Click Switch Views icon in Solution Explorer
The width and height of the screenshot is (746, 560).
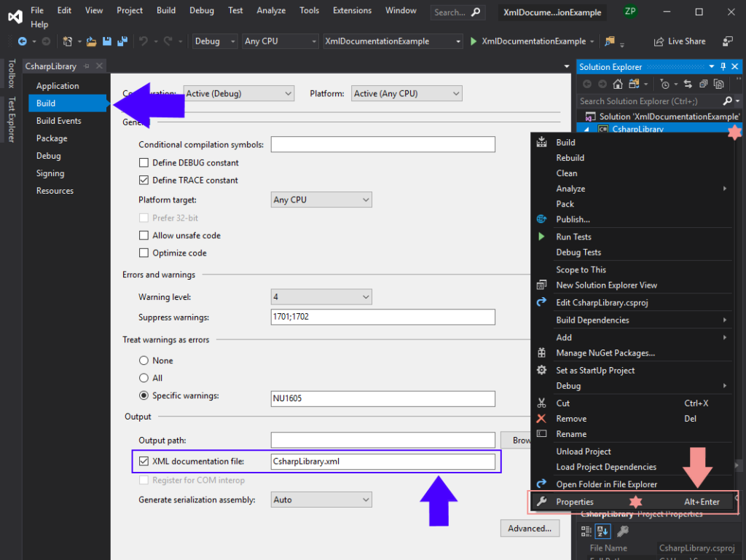pyautogui.click(x=634, y=84)
